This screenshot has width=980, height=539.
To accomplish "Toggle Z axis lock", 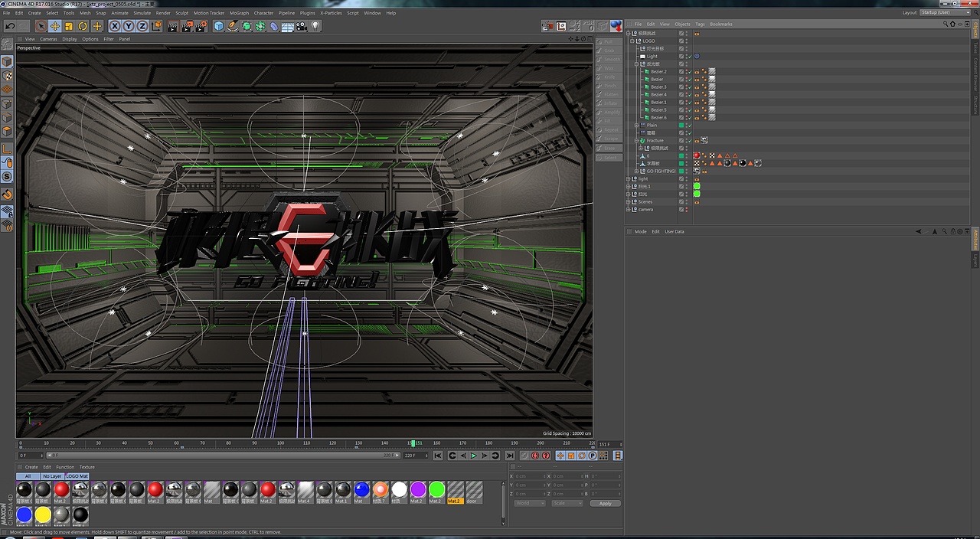I will [x=142, y=26].
